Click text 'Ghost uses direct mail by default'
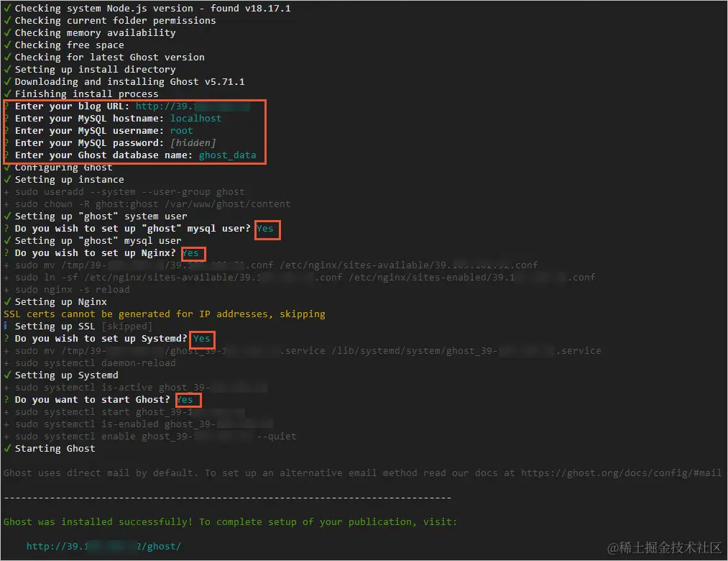728x561 pixels. point(98,473)
